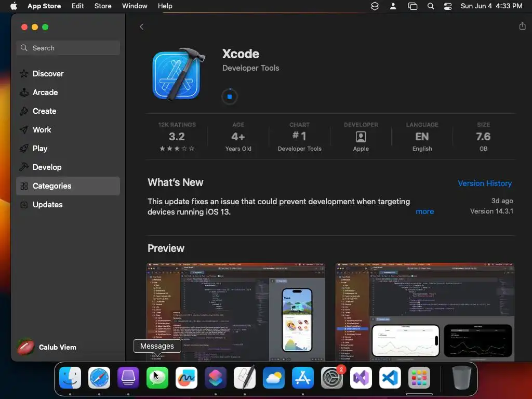Click the overlapping-windows icon in the menu bar
Image resolution: width=532 pixels, height=399 pixels.
tap(413, 6)
